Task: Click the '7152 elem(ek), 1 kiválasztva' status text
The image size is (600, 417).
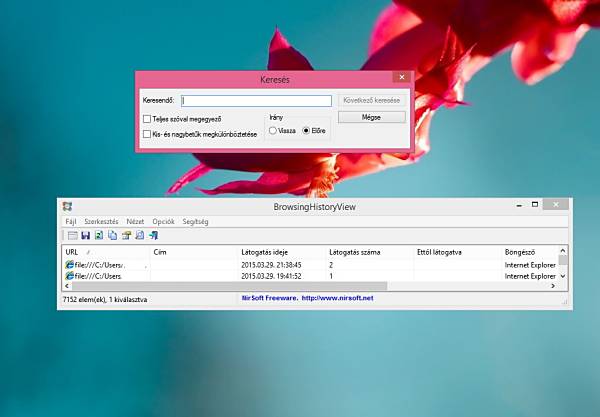Action: point(105,300)
